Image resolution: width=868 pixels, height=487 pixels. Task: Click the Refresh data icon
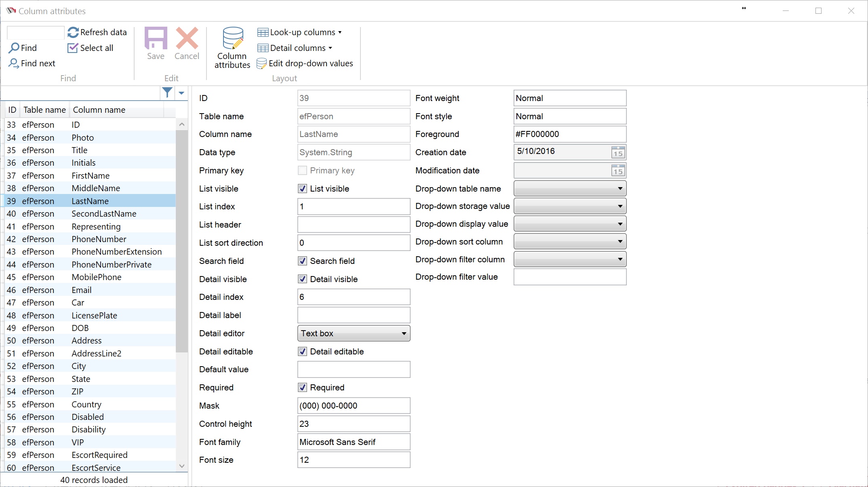(x=73, y=32)
